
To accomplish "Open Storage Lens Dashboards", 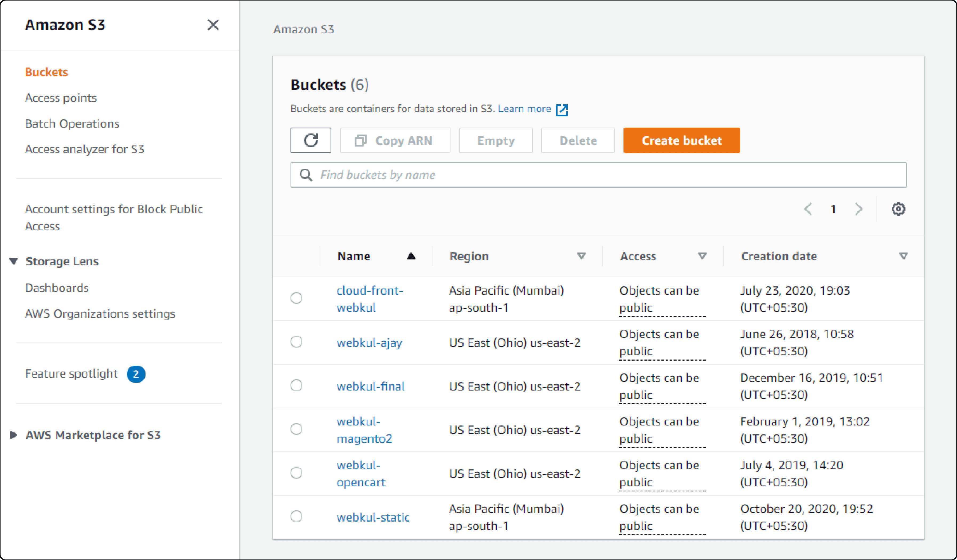I will tap(57, 288).
